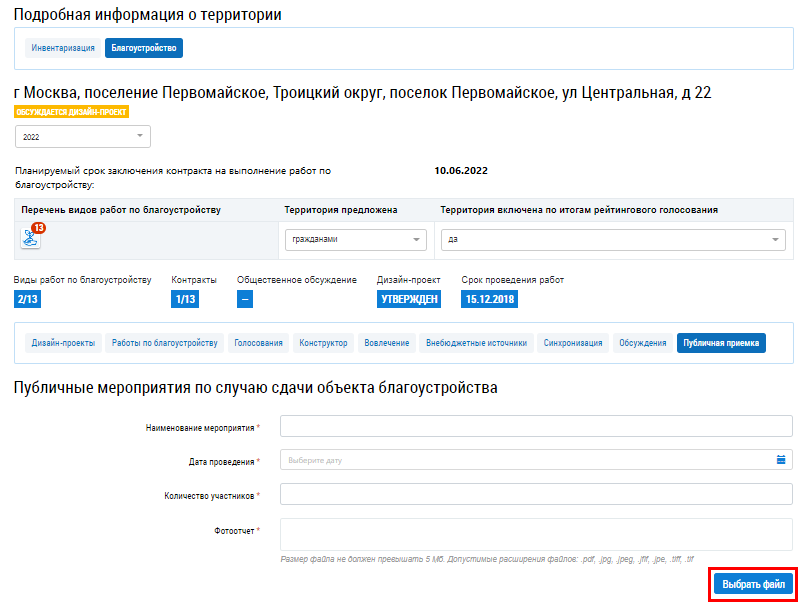
Task: Expand the 'гражданами' territory proposed dropdown
Action: tap(355, 240)
